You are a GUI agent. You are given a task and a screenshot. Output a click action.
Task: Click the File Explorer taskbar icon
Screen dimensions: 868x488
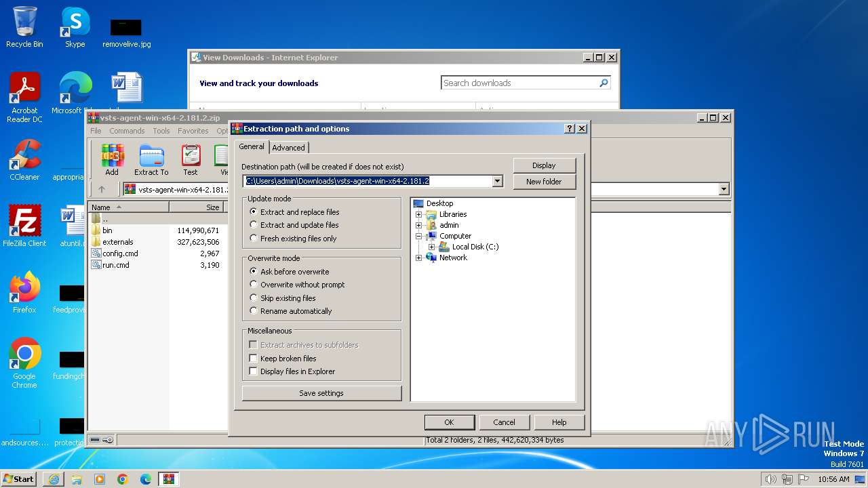point(77,479)
